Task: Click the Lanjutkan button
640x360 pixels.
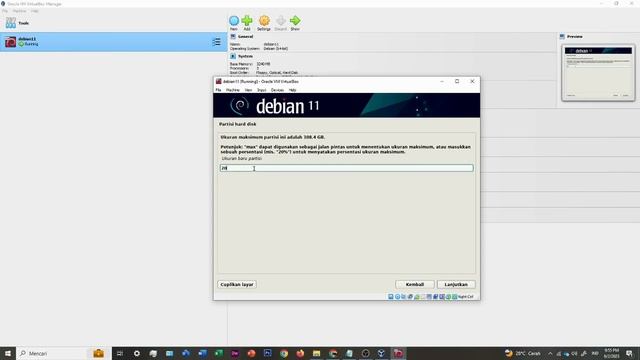Action: (456, 284)
